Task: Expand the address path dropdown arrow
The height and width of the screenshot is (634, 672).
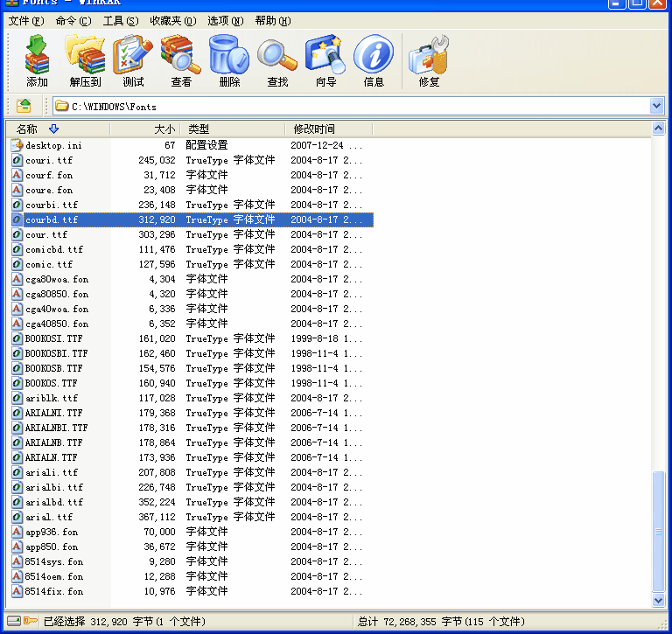Action: pos(657,106)
